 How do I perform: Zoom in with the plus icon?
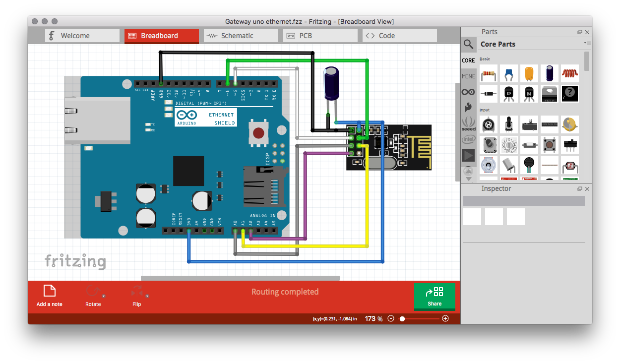tap(445, 318)
